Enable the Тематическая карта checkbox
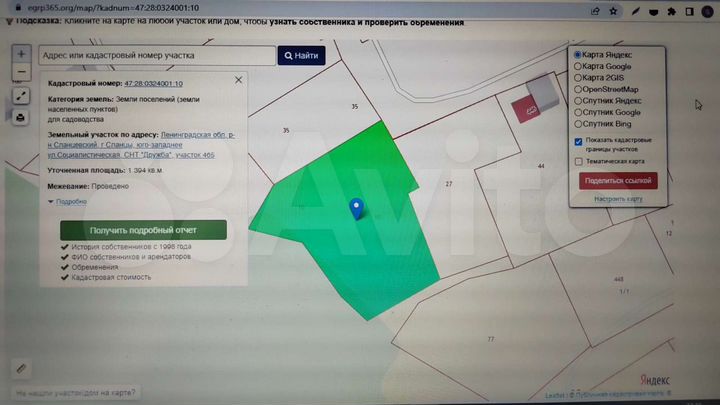Viewport: 720px width, 405px height. pos(578,161)
